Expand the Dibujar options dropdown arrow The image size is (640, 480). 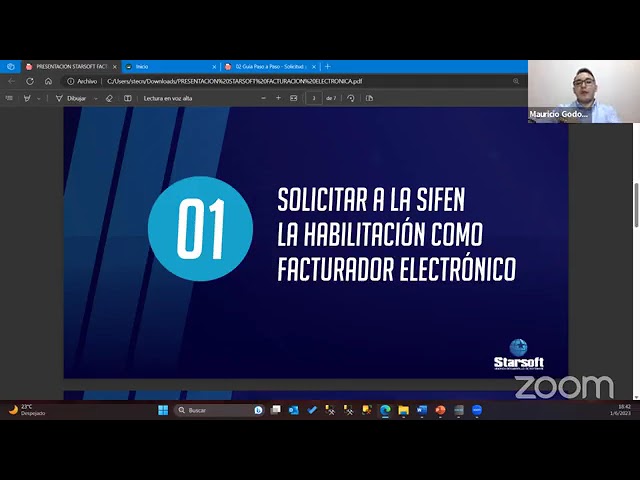click(96, 98)
